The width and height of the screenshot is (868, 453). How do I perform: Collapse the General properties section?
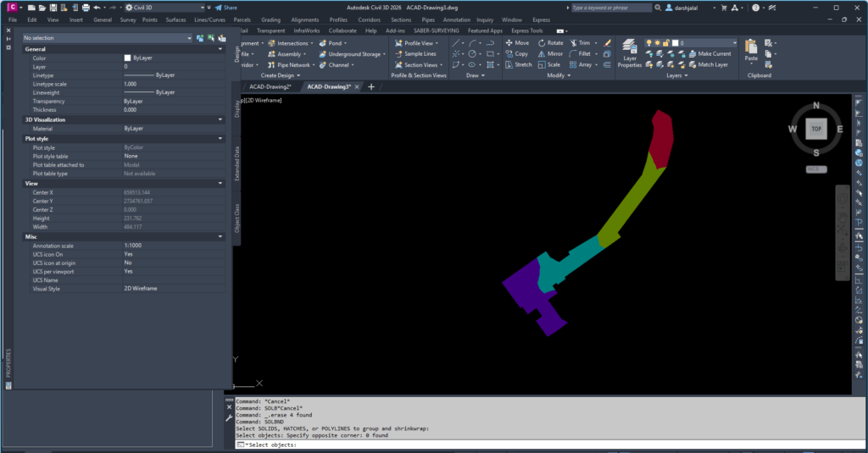(220, 49)
